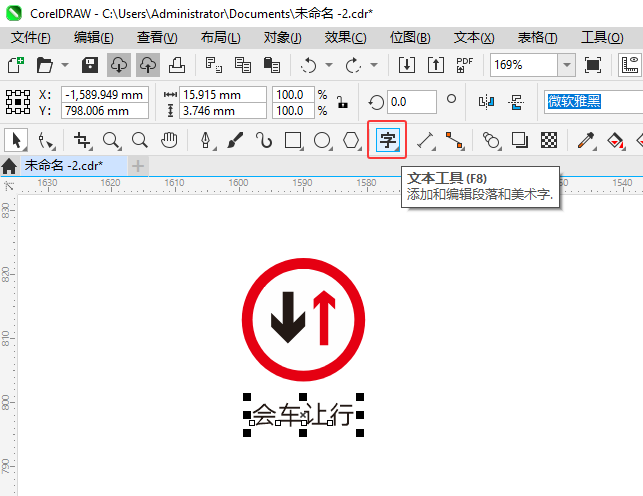Expand the Open recent files arrow
Viewport: 643px width, 496px height.
(65, 65)
